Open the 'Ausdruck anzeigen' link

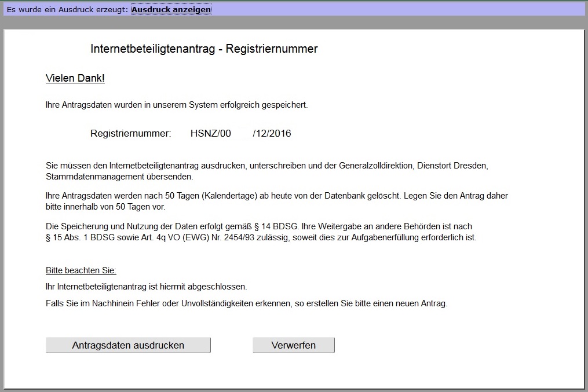[171, 9]
